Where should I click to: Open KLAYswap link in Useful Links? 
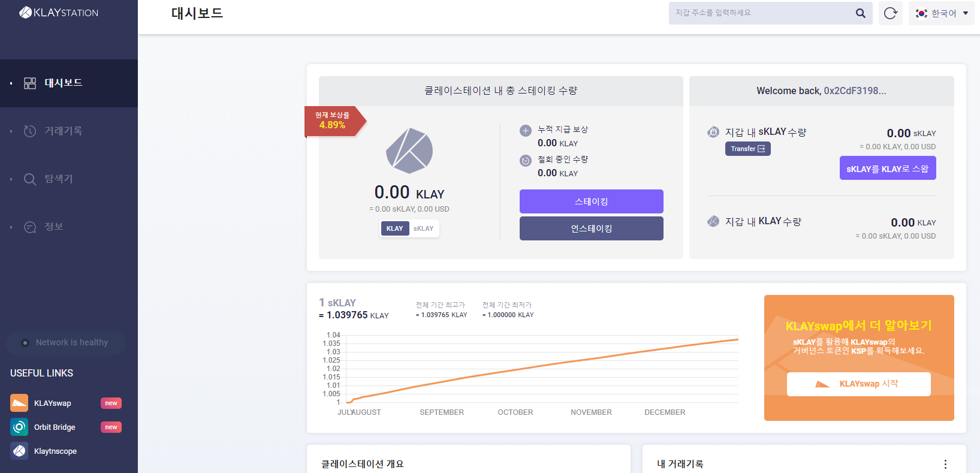coord(53,403)
